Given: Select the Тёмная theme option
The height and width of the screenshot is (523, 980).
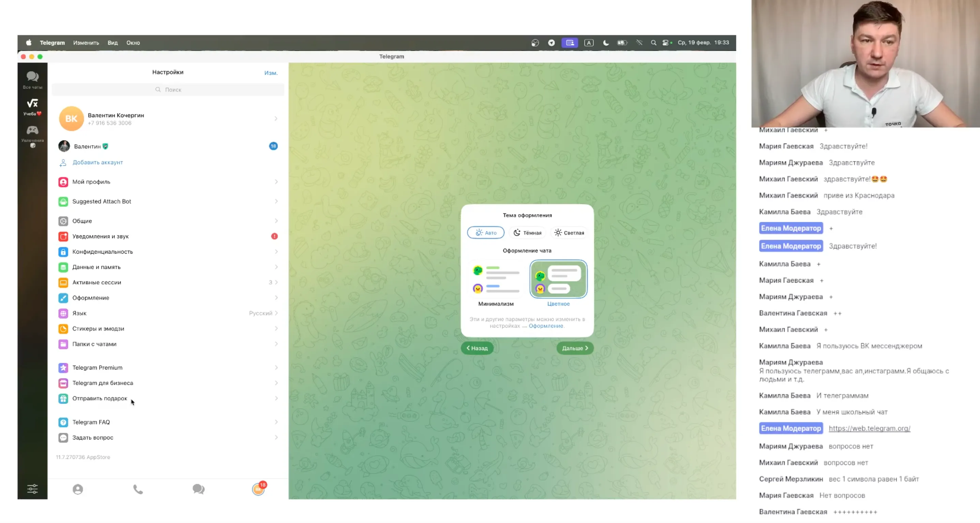Looking at the screenshot, I should tap(527, 233).
